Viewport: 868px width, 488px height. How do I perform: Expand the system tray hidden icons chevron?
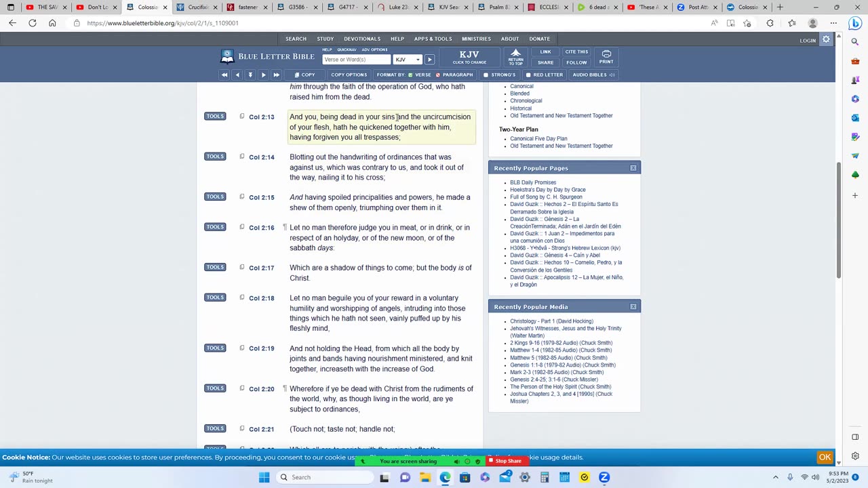click(776, 477)
